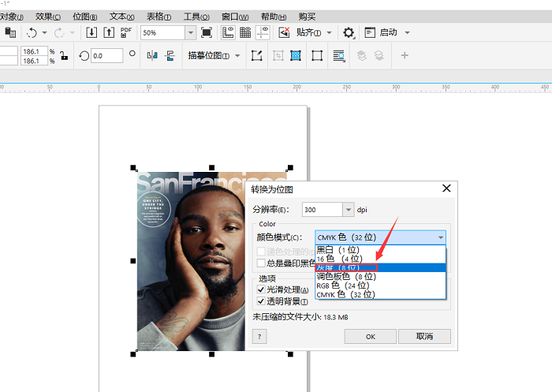This screenshot has height=392, width=552.
Task: Click the edit bitmap icon
Action: tap(256, 56)
